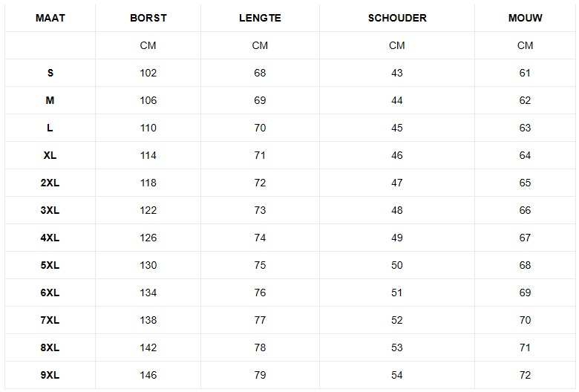Click the MOUW column header
This screenshot has width=579, height=392.
click(x=525, y=18)
